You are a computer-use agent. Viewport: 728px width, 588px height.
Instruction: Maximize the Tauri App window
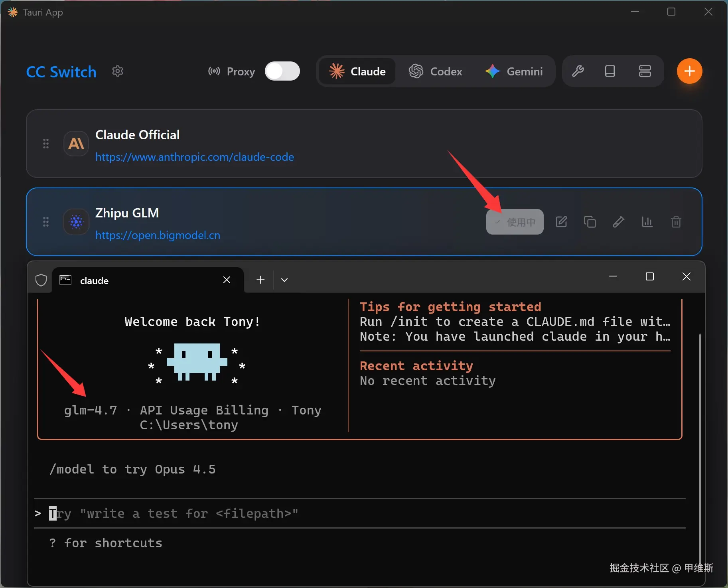tap(671, 12)
